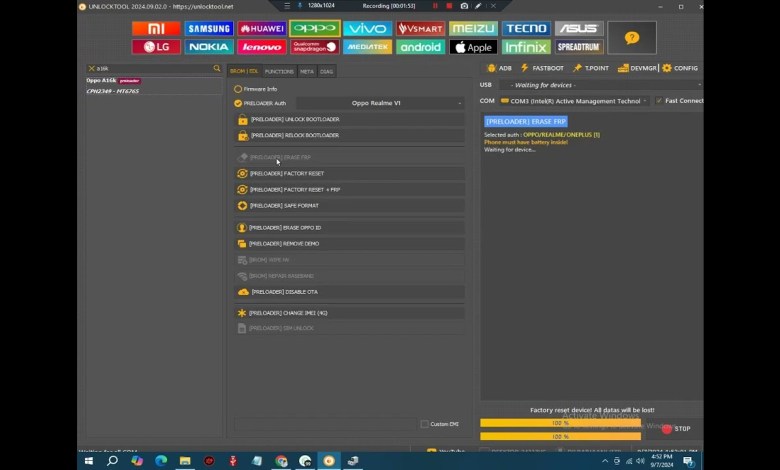Switch to the META tab
This screenshot has width=780, height=470.
point(307,71)
